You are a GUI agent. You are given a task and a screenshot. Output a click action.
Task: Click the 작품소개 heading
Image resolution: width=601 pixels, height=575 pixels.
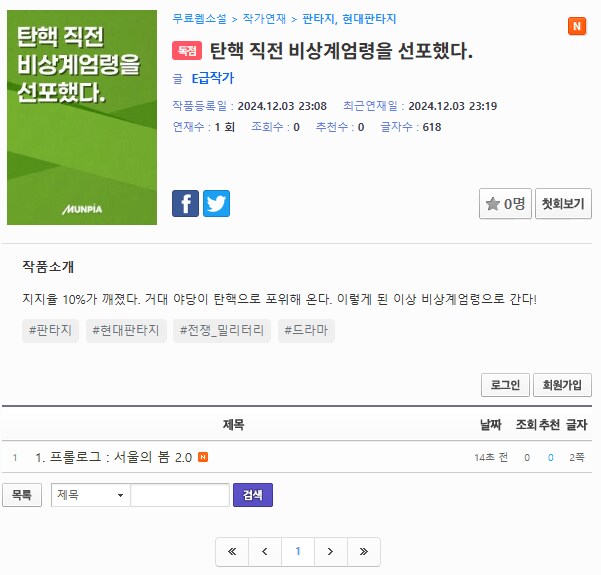48,266
